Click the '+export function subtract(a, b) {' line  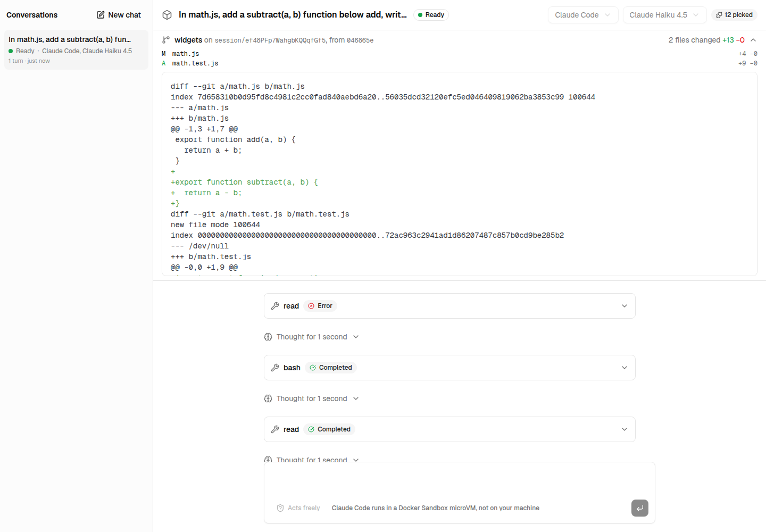(x=244, y=182)
